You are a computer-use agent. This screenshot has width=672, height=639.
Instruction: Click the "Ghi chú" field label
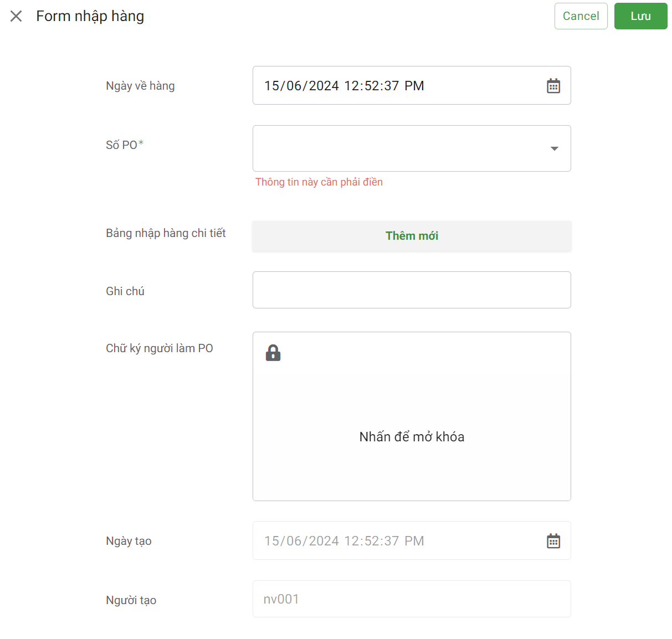click(x=125, y=291)
